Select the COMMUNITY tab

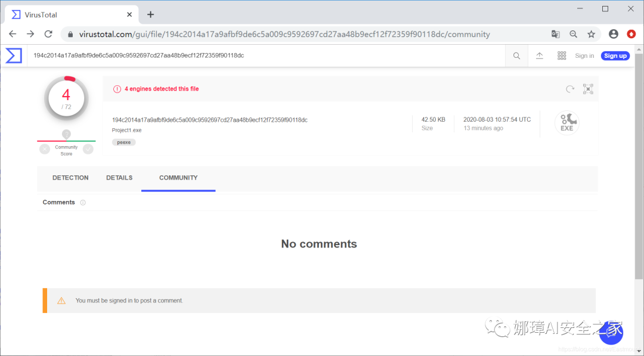pos(178,178)
